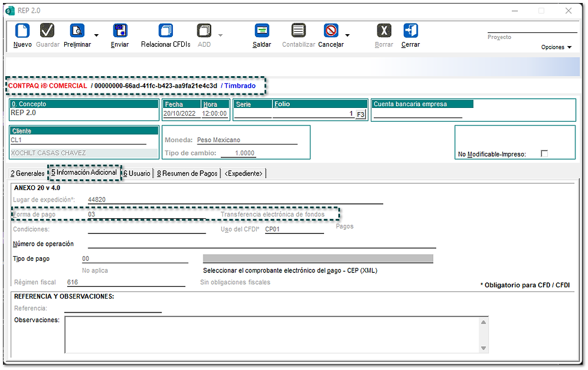Click the Contabilizar icon
This screenshot has height=370, width=588.
click(299, 31)
